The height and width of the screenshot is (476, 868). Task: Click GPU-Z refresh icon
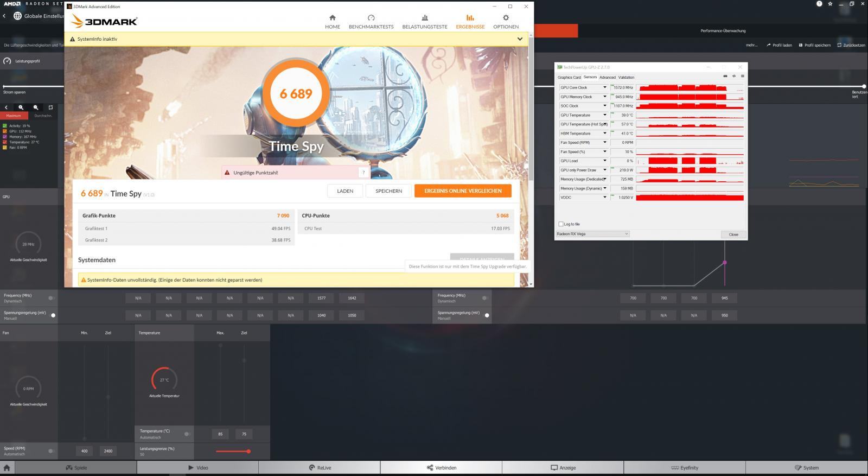pos(734,76)
